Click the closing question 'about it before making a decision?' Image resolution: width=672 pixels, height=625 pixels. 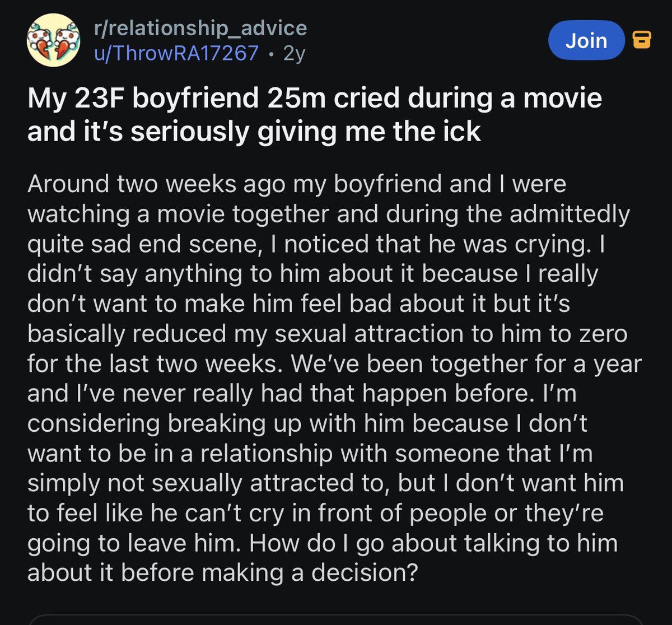point(222,573)
